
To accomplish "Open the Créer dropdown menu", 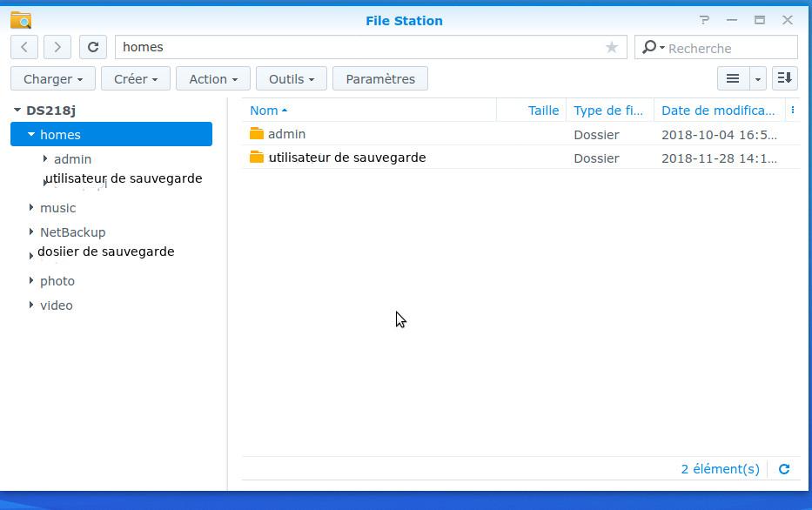I will 136,78.
